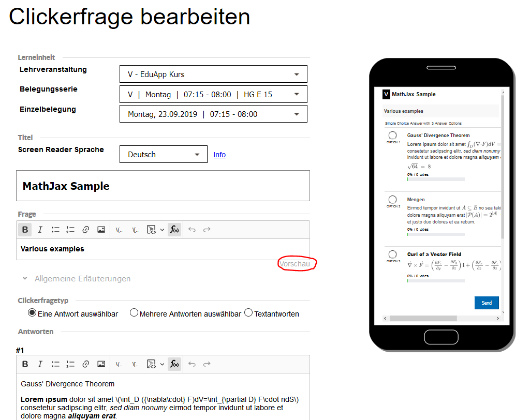
Task: Toggle Italic in the Frage editor toolbar
Action: pos(40,230)
